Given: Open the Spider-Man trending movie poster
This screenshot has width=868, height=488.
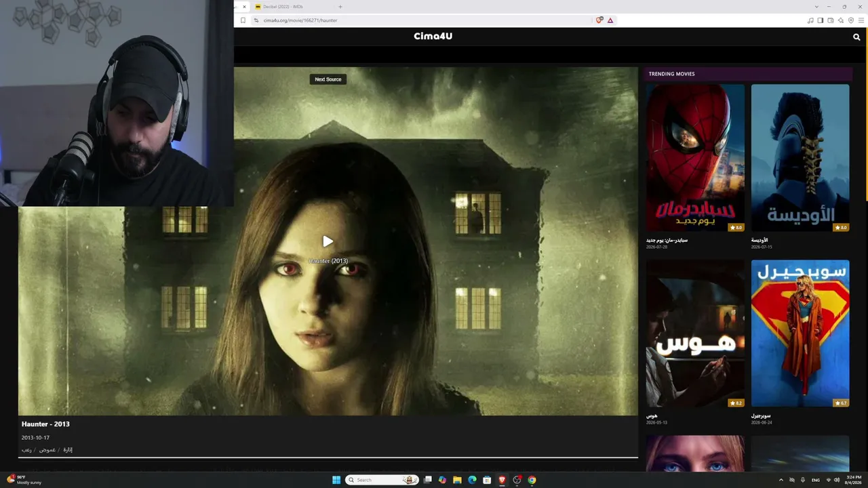Looking at the screenshot, I should click(x=695, y=158).
